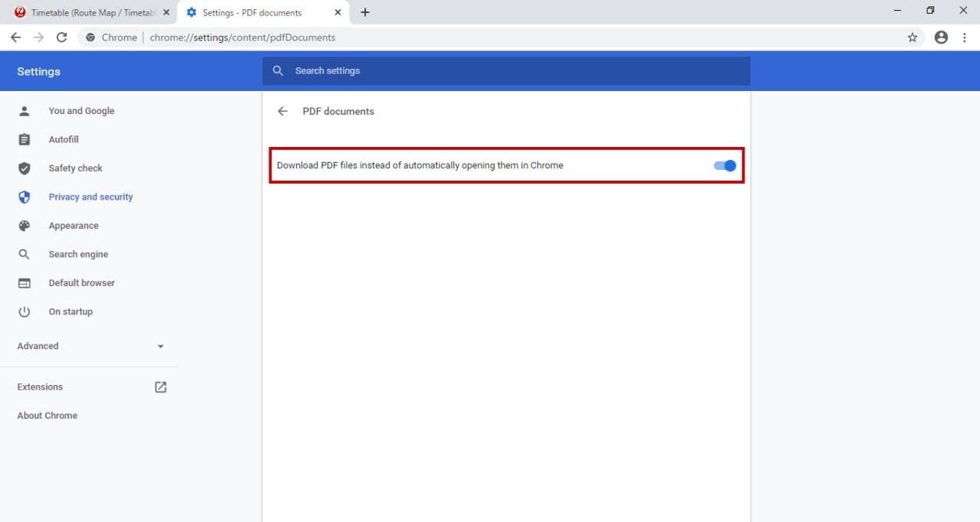Click the Safety check shield icon

point(24,168)
